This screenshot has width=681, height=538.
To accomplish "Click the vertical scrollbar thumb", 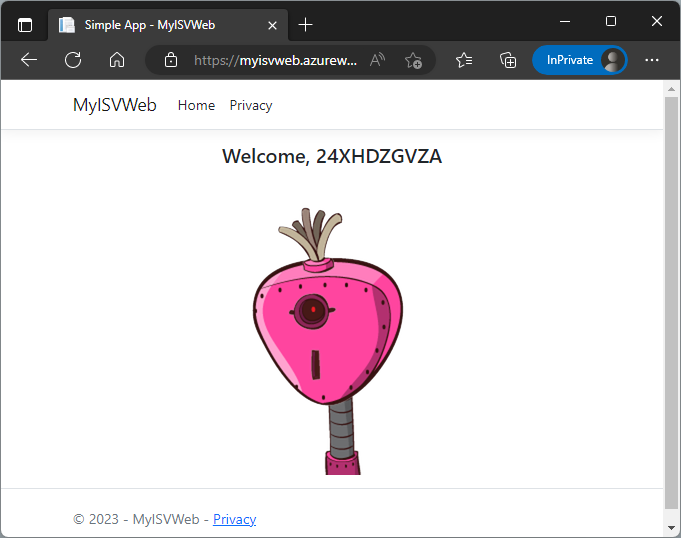I will point(671,303).
